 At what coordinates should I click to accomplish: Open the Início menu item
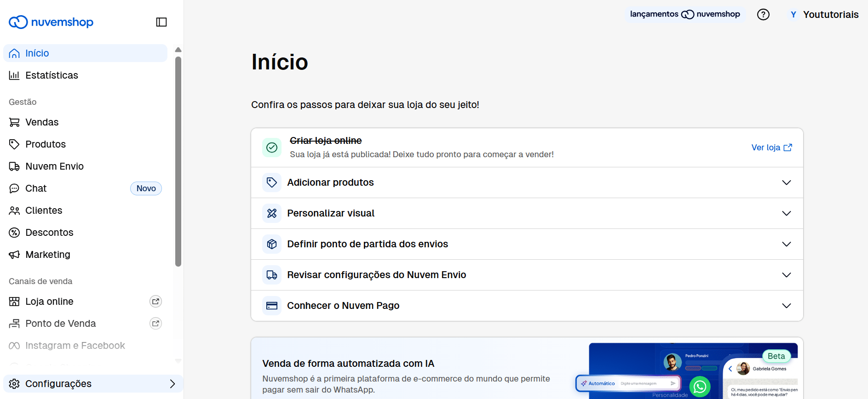pyautogui.click(x=86, y=53)
